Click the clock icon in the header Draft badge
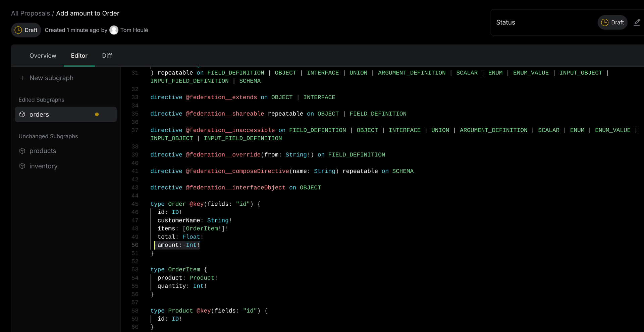The image size is (644, 332). [x=18, y=30]
